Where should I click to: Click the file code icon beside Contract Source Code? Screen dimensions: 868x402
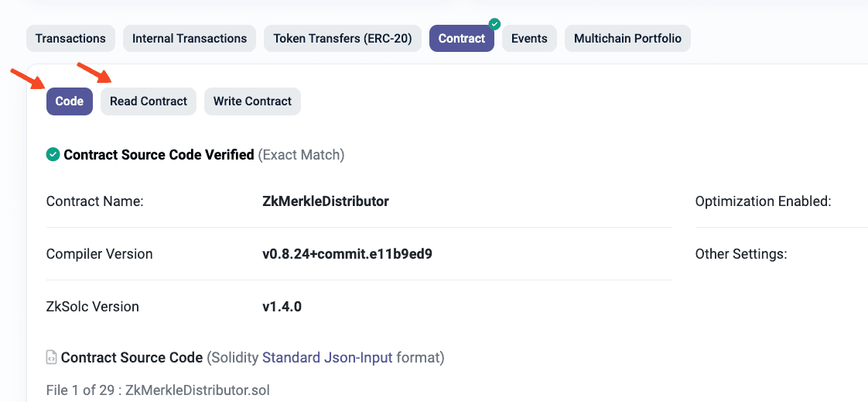coord(52,358)
